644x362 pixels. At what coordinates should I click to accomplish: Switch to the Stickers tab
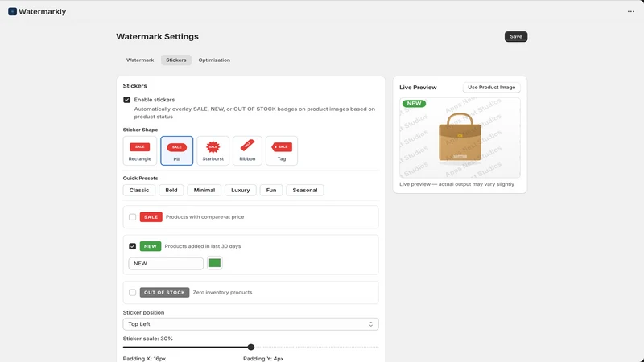[x=175, y=60]
